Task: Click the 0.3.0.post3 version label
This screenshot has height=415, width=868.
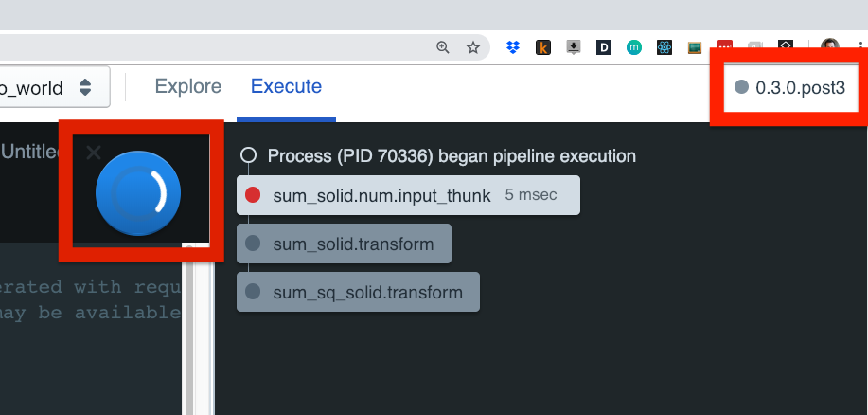Action: click(x=801, y=87)
